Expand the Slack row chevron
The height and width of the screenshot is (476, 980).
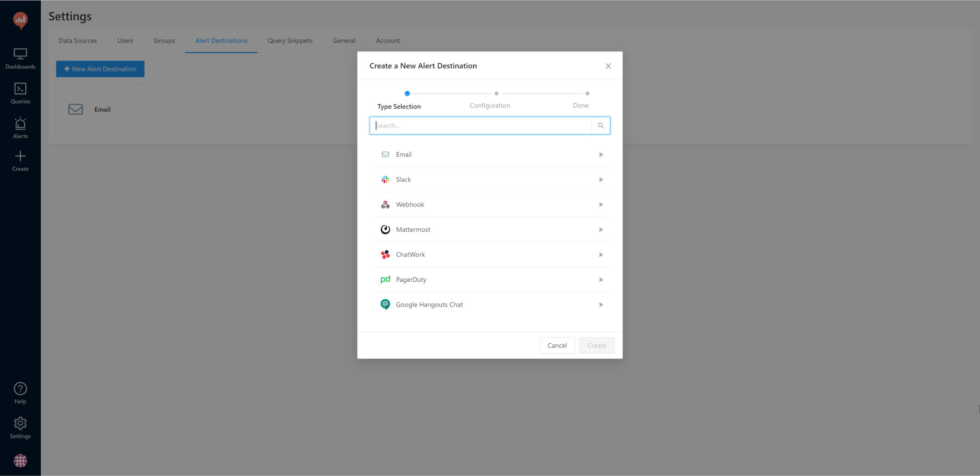tap(601, 179)
